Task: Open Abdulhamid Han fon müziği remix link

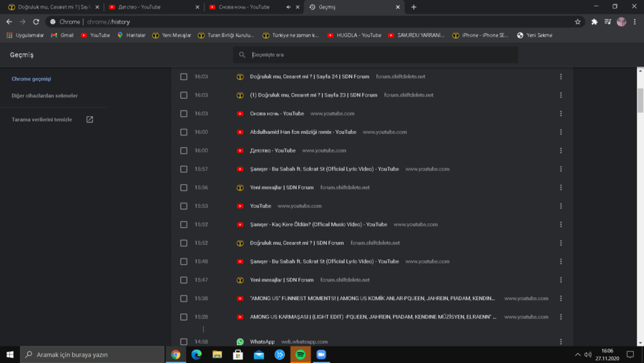Action: point(303,132)
